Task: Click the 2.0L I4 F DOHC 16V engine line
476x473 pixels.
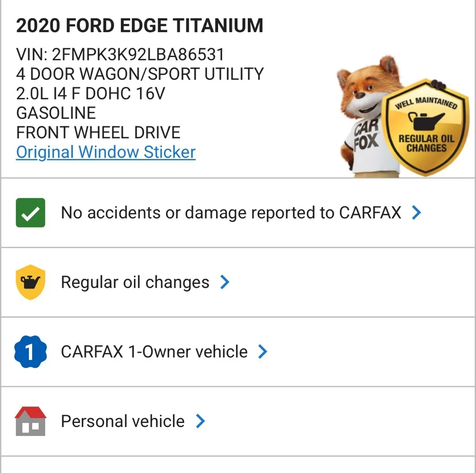Action: (x=90, y=93)
